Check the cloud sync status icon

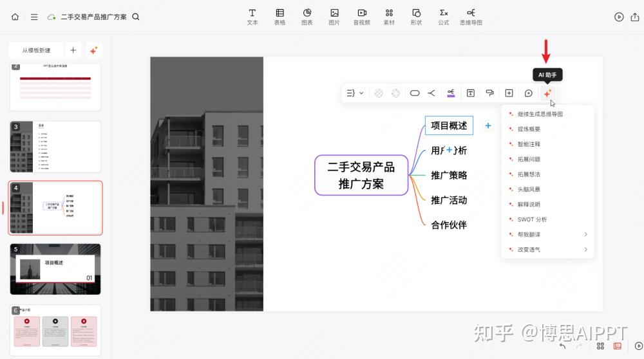pos(52,17)
